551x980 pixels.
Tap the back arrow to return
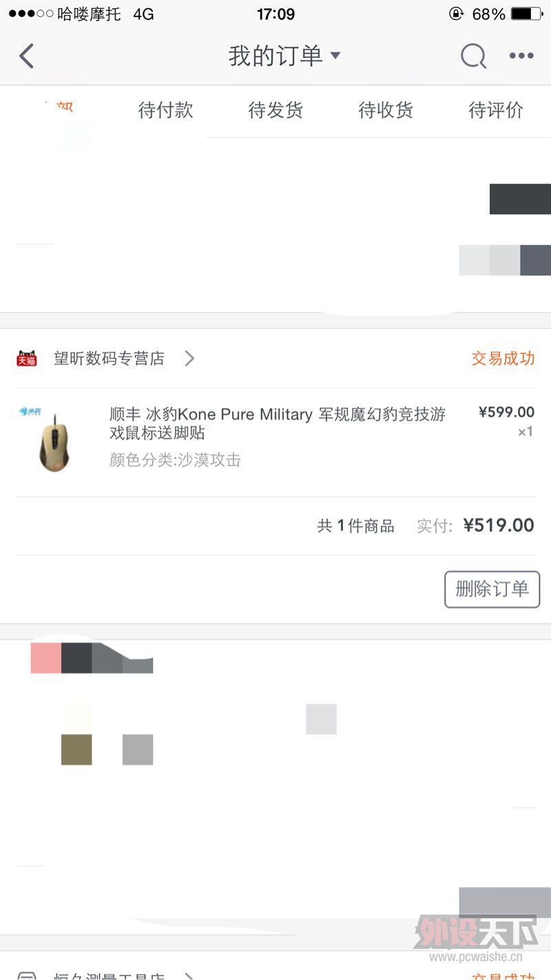click(x=26, y=56)
